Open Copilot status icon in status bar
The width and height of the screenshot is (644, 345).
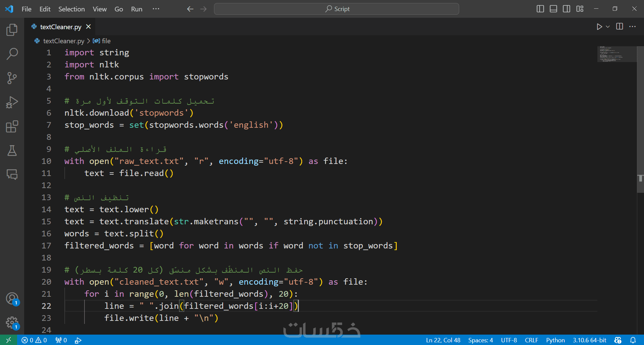[618, 340]
